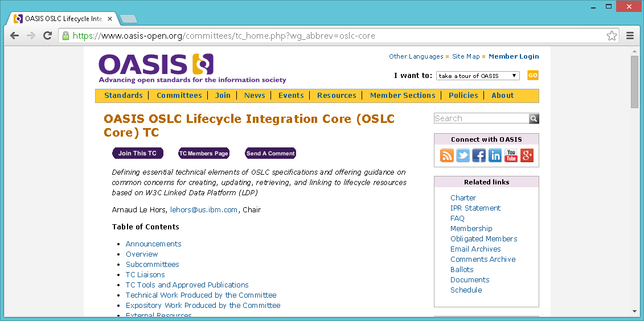
Task: Open the Resources menu item
Action: point(337,95)
